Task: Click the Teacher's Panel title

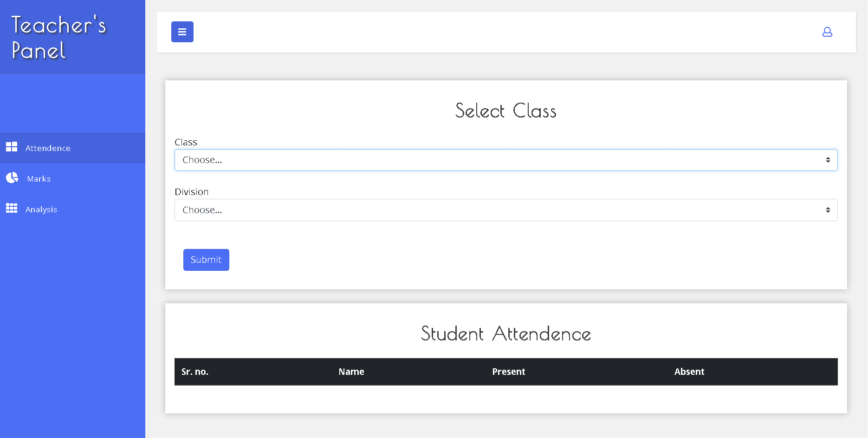Action: pyautogui.click(x=58, y=37)
